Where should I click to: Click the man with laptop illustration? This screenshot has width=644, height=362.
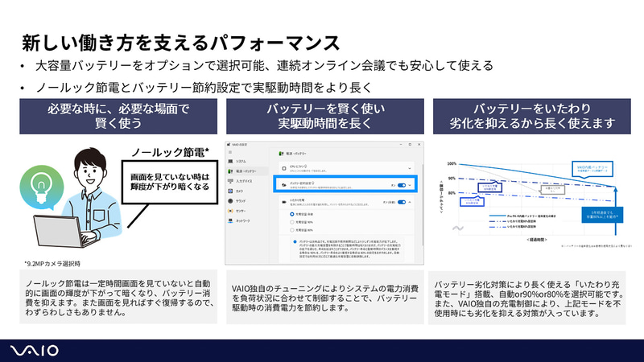[78, 198]
